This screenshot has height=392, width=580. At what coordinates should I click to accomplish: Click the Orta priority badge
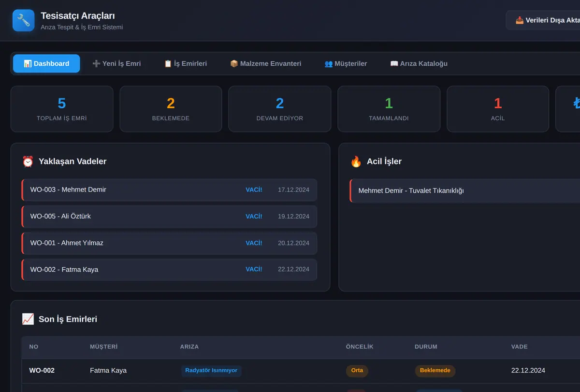coord(357,371)
